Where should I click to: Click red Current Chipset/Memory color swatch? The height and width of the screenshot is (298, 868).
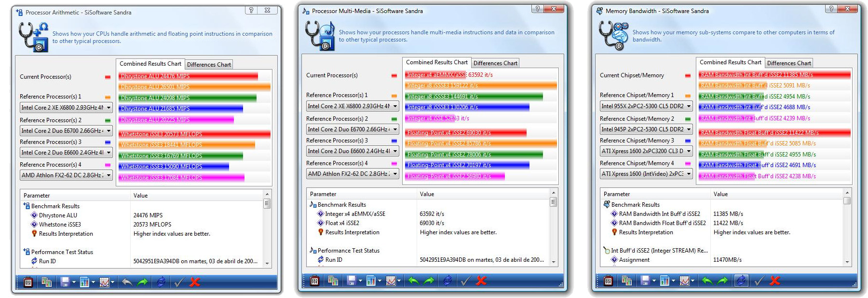click(688, 76)
